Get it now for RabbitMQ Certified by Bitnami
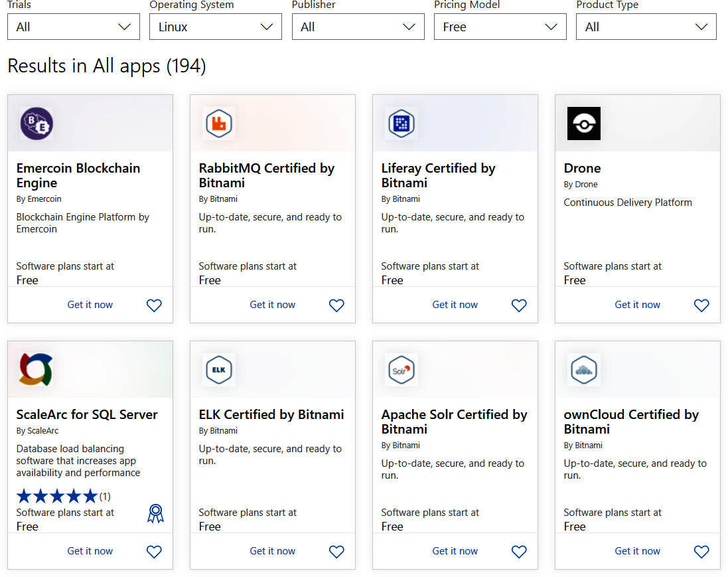 [x=273, y=305]
